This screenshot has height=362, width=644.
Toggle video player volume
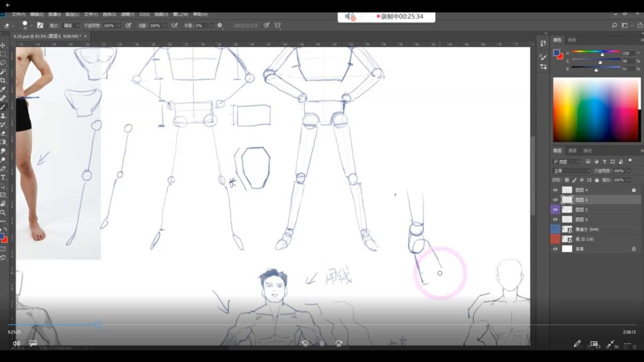tap(16, 344)
